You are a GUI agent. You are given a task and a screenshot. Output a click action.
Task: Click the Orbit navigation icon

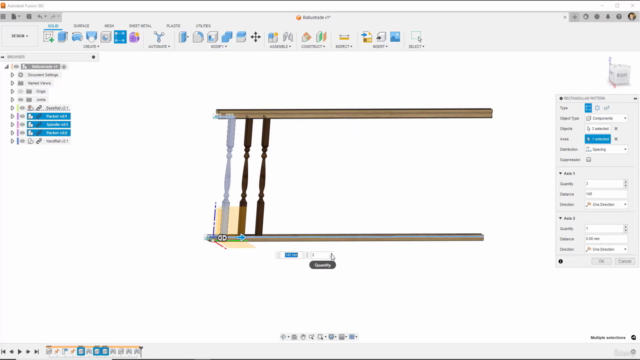[x=283, y=337]
